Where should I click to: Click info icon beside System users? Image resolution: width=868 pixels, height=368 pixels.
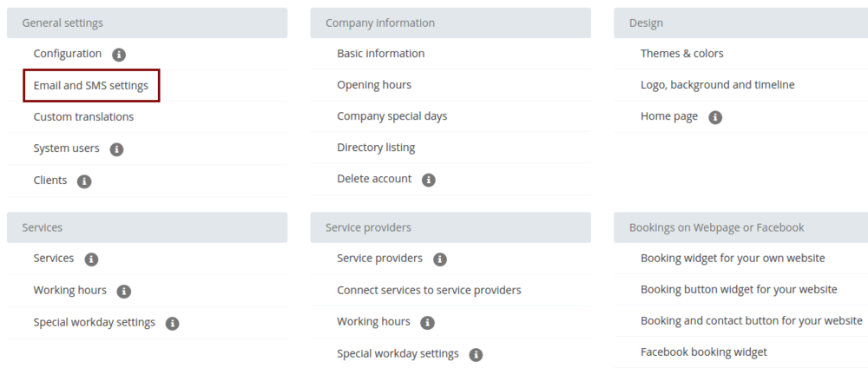pyautogui.click(x=117, y=149)
